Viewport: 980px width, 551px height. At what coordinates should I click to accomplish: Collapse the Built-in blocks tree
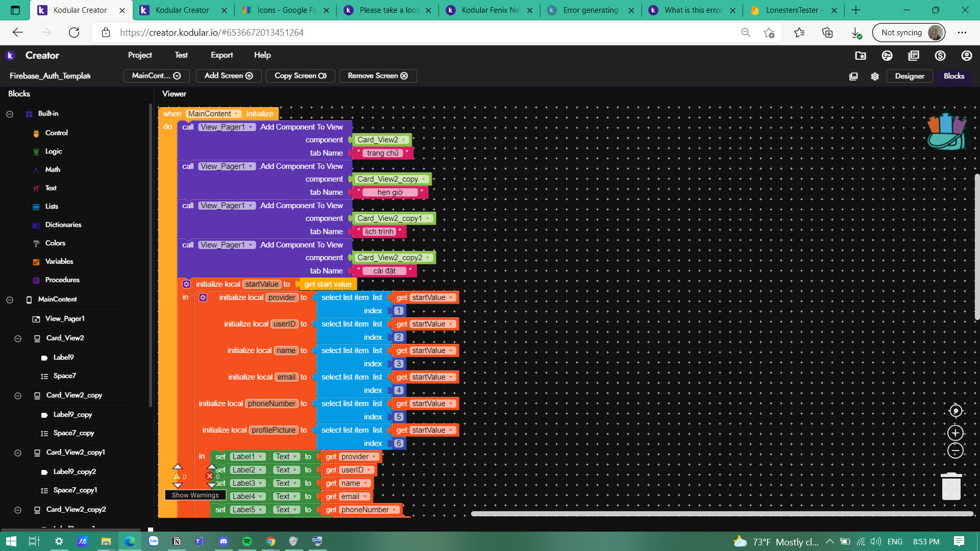(10, 114)
